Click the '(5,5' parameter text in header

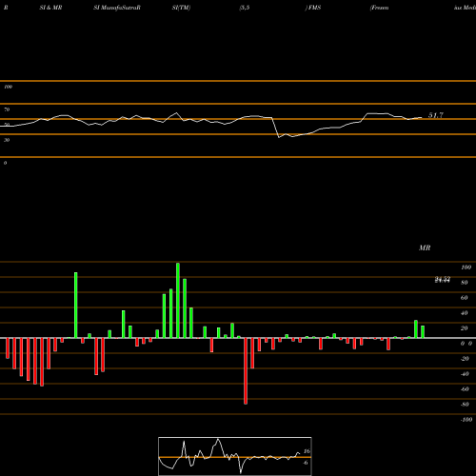point(245,8)
